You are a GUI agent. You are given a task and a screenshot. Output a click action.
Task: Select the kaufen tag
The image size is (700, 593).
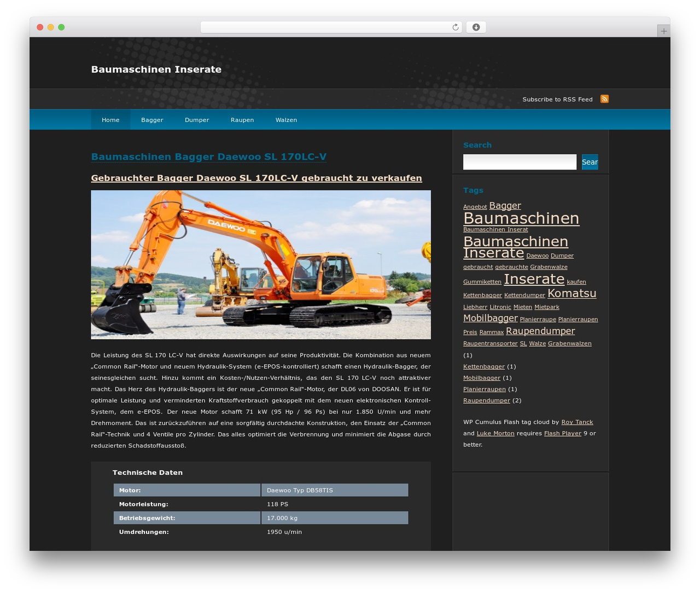pos(576,282)
